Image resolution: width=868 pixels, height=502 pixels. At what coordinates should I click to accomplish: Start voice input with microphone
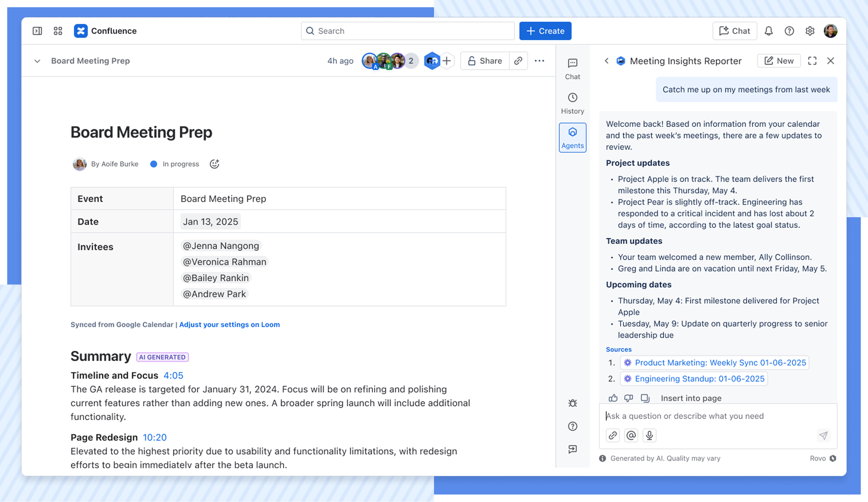click(650, 435)
